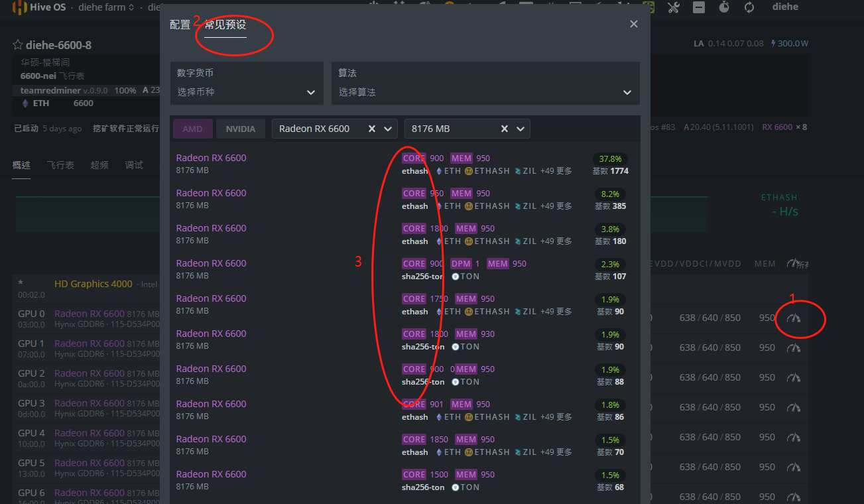This screenshot has height=504, width=864.
Task: Click the 1.8% popularity badge
Action: coord(610,405)
